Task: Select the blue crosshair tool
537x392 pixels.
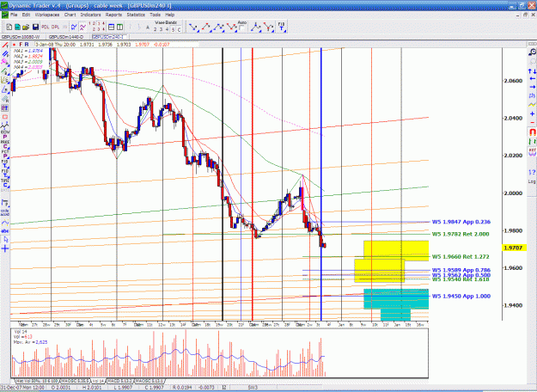Action: pyautogui.click(x=5, y=248)
